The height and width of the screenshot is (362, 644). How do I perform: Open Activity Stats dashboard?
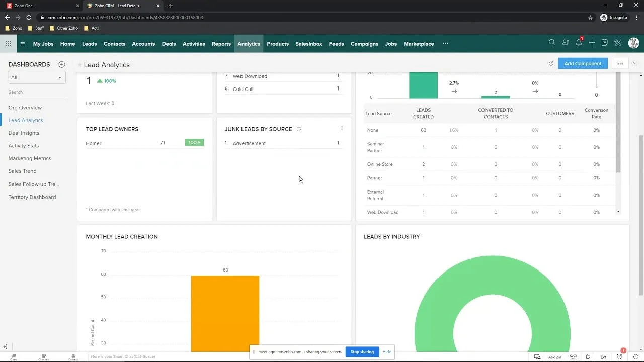point(24,146)
